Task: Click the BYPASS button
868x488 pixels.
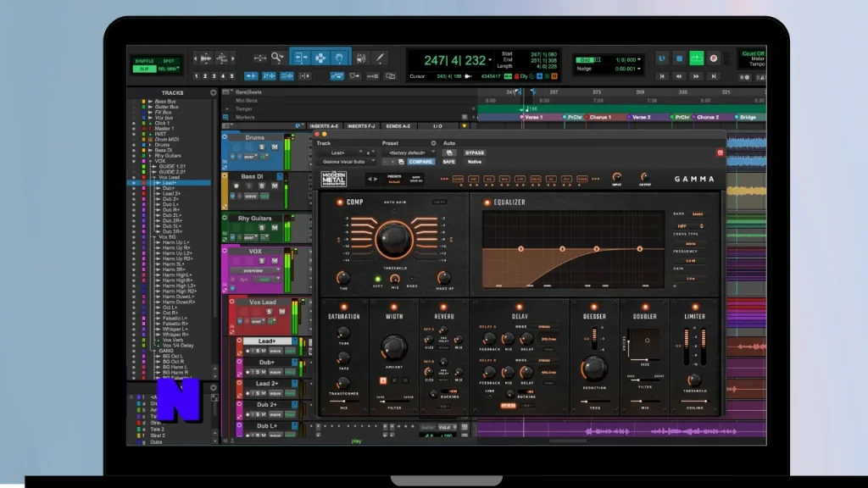Action: (475, 152)
